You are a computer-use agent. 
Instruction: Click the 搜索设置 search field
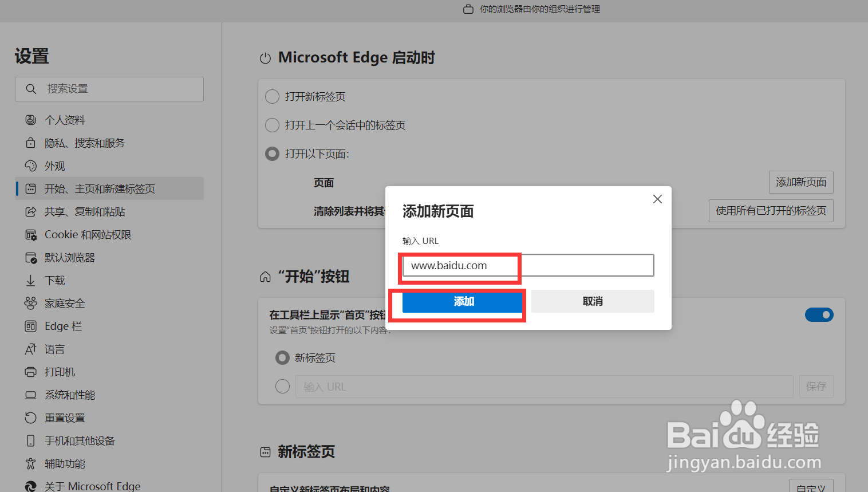[109, 89]
